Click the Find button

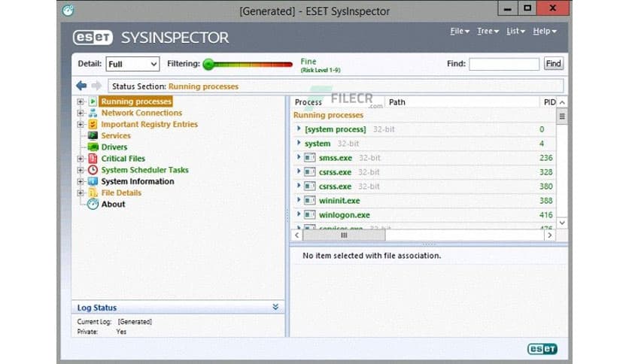[554, 63]
